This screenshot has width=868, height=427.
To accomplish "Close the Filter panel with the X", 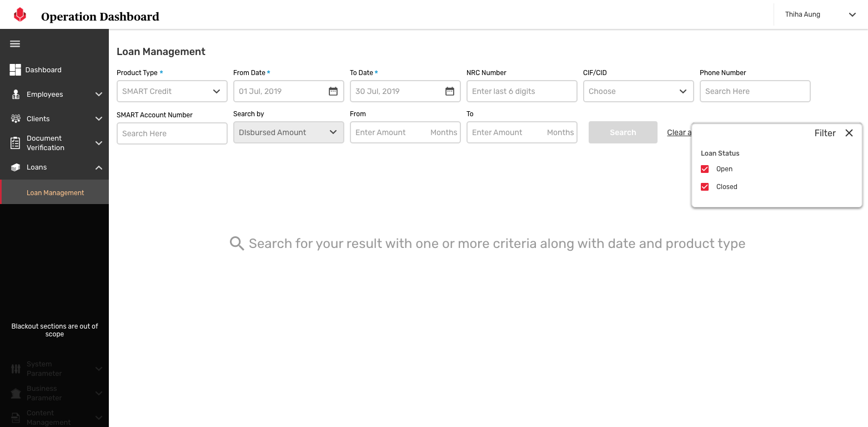I will click(x=849, y=133).
